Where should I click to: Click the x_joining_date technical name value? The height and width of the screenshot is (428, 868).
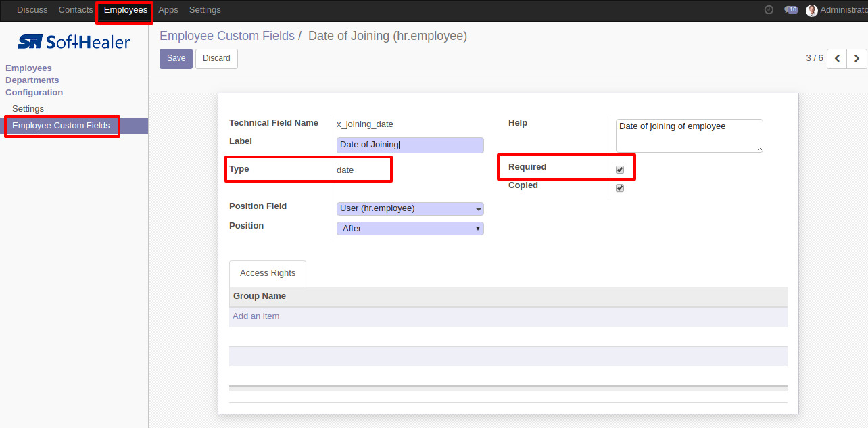click(x=365, y=124)
